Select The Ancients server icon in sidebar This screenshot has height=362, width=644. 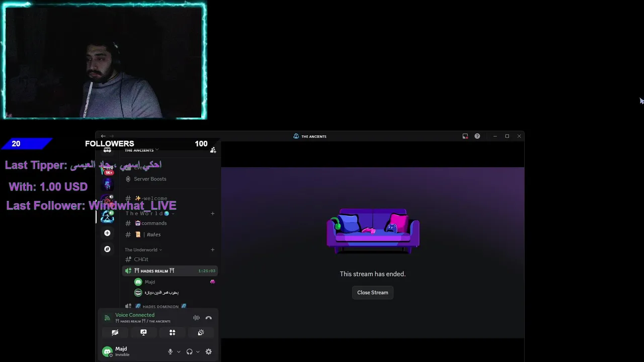click(107, 217)
